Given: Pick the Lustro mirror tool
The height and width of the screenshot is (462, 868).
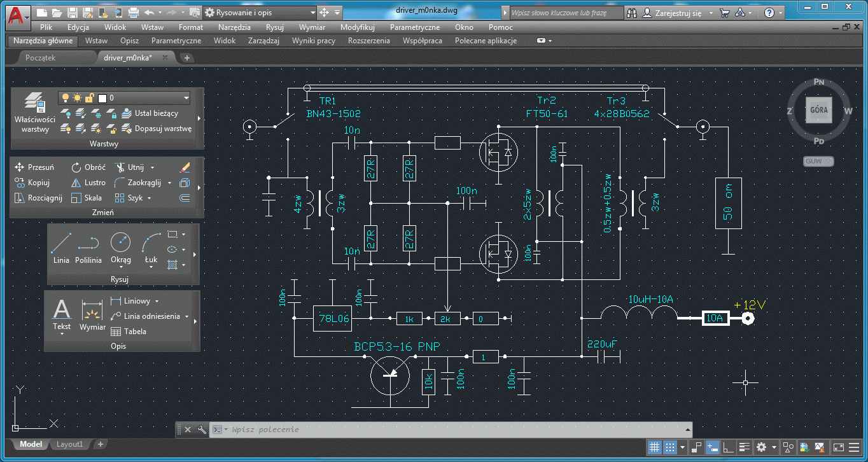Looking at the screenshot, I should coord(88,183).
